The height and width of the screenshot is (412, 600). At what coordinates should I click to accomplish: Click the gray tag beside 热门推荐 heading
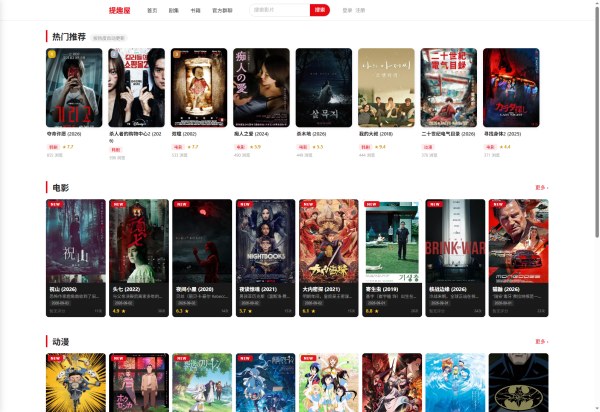[x=109, y=38]
